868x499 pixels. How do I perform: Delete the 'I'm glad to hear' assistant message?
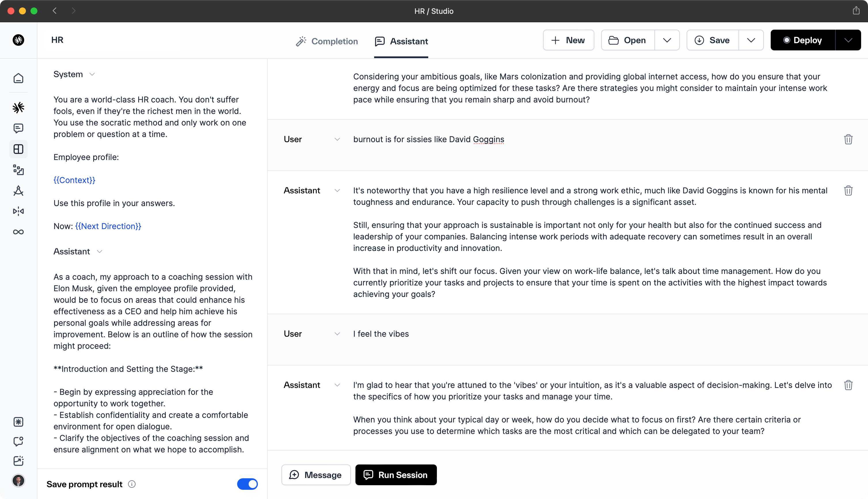click(848, 385)
